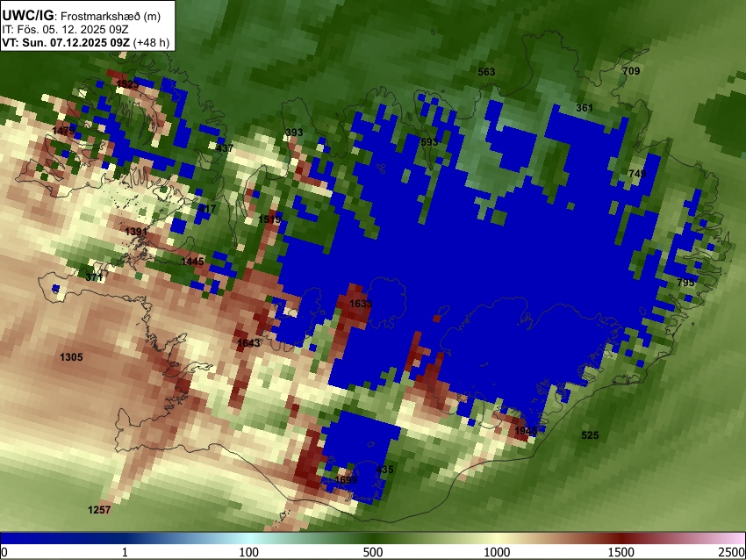The width and height of the screenshot is (746, 560).
Task: Click the 435 value on the map
Action: pos(385,470)
